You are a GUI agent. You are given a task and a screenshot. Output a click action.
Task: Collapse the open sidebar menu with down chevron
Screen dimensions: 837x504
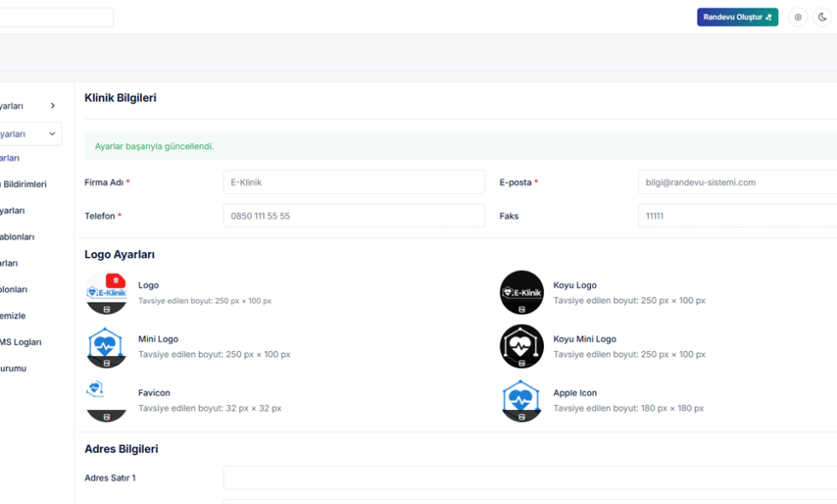pos(52,134)
